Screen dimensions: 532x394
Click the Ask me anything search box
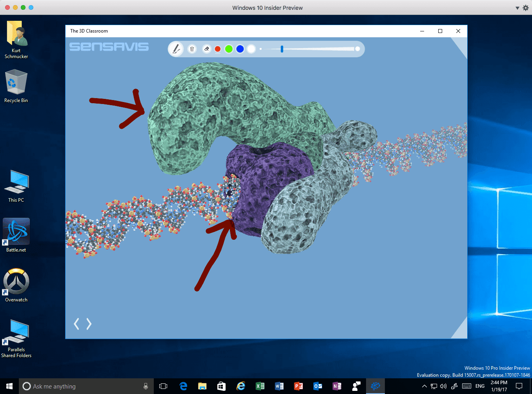coord(86,386)
